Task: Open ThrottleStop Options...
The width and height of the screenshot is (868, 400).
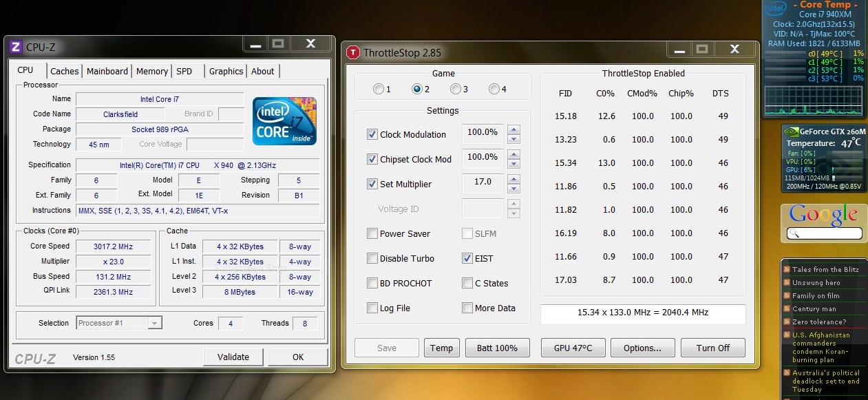Action: pyautogui.click(x=642, y=348)
